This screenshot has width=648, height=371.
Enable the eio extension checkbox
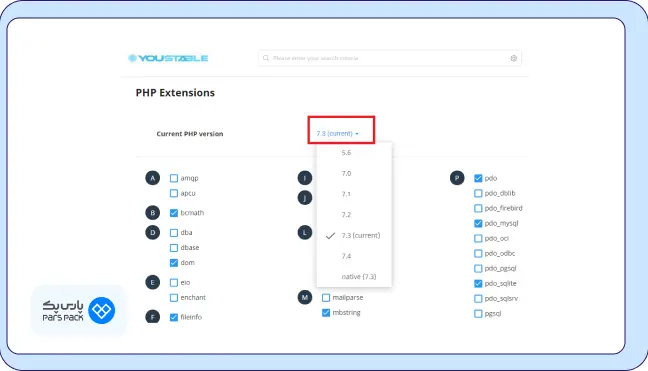point(174,283)
